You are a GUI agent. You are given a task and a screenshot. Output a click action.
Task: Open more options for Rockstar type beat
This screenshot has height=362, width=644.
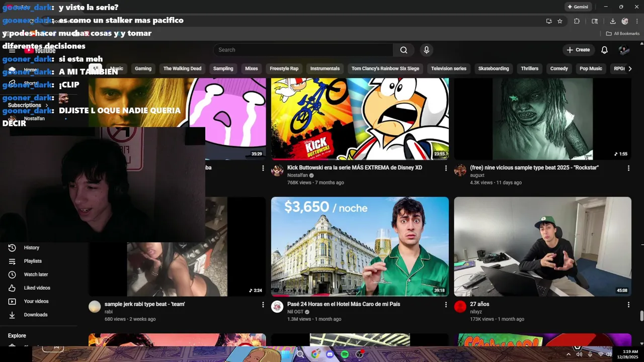coord(628,168)
